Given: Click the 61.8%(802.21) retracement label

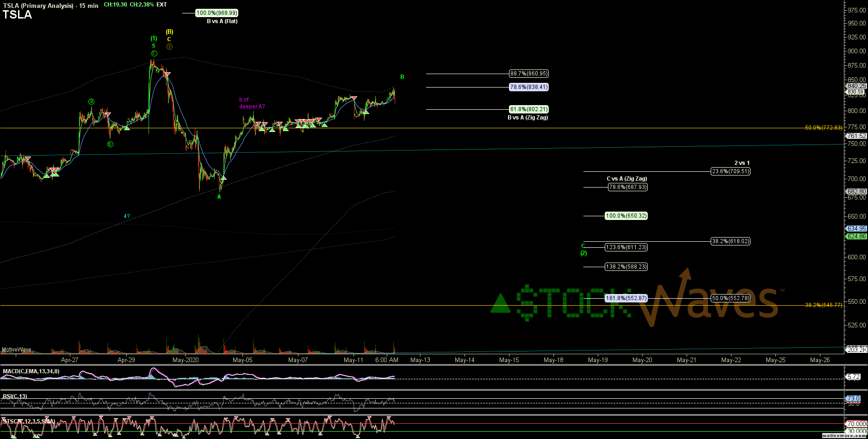Looking at the screenshot, I should (529, 110).
